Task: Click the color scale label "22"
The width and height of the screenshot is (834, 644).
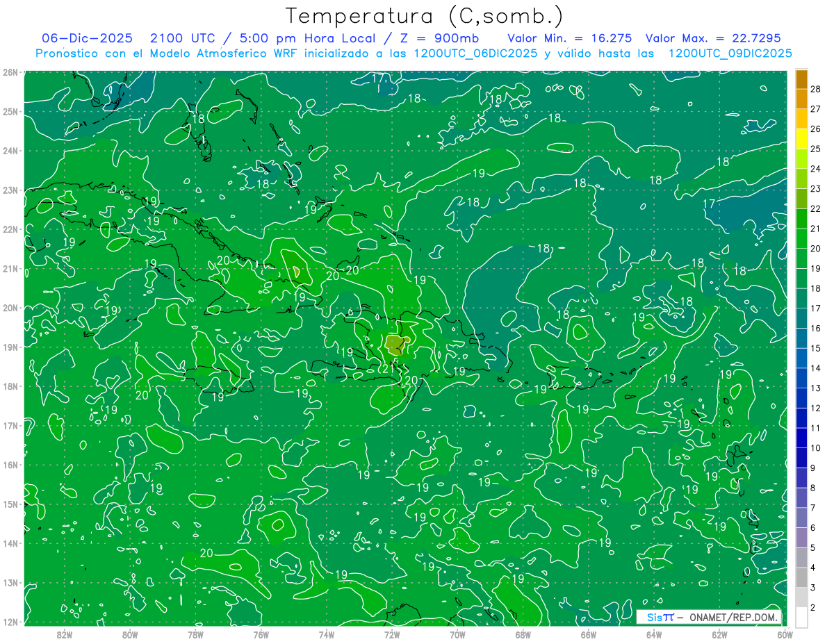Action: [x=816, y=208]
